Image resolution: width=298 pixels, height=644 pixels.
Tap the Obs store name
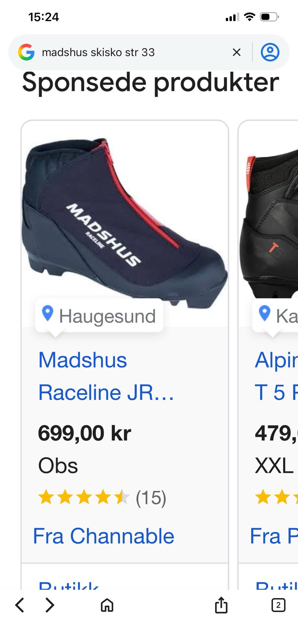(x=58, y=465)
